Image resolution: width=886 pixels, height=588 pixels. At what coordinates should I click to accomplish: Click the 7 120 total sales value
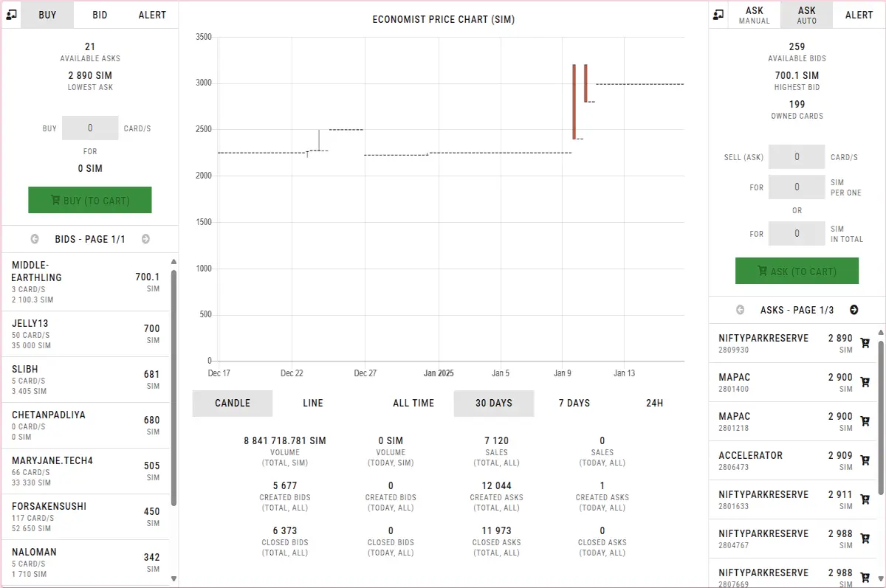point(496,440)
